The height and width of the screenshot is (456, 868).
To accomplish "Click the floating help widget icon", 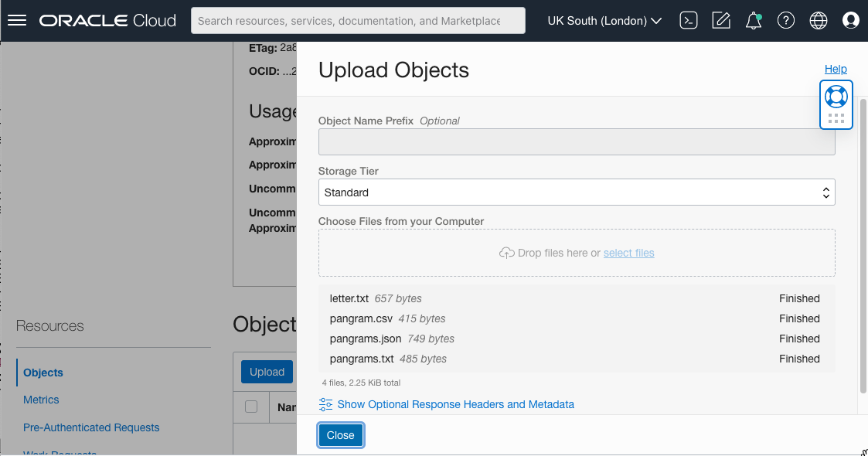I will (x=836, y=97).
